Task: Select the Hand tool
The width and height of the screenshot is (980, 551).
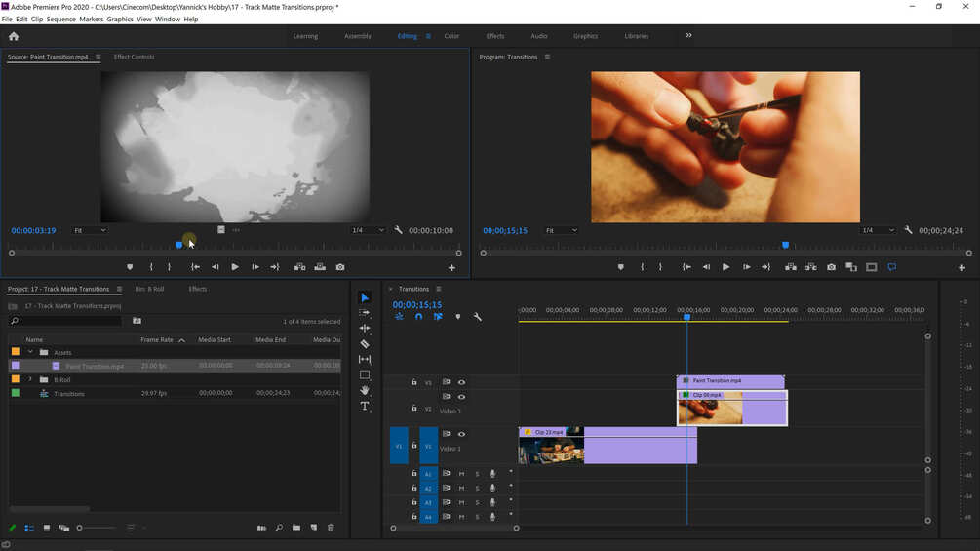Action: tap(365, 390)
